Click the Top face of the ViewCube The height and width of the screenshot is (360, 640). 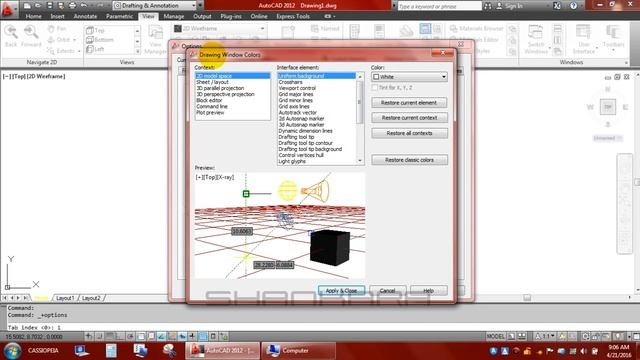point(608,107)
